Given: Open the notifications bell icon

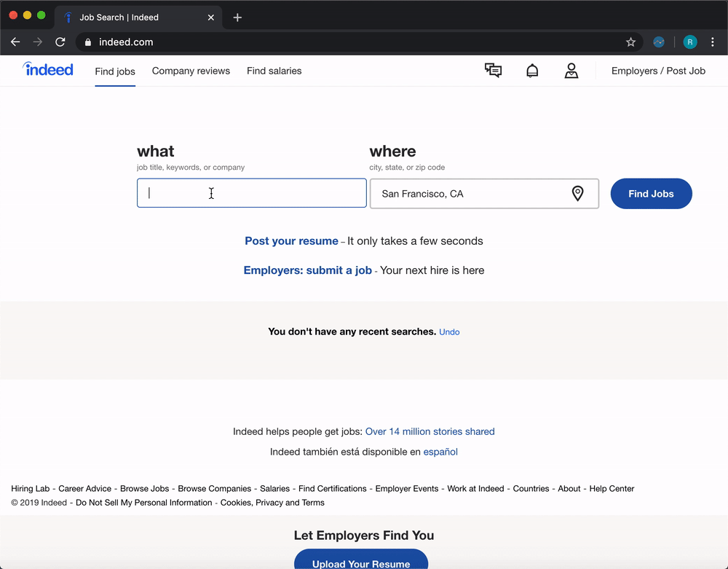Looking at the screenshot, I should point(532,71).
